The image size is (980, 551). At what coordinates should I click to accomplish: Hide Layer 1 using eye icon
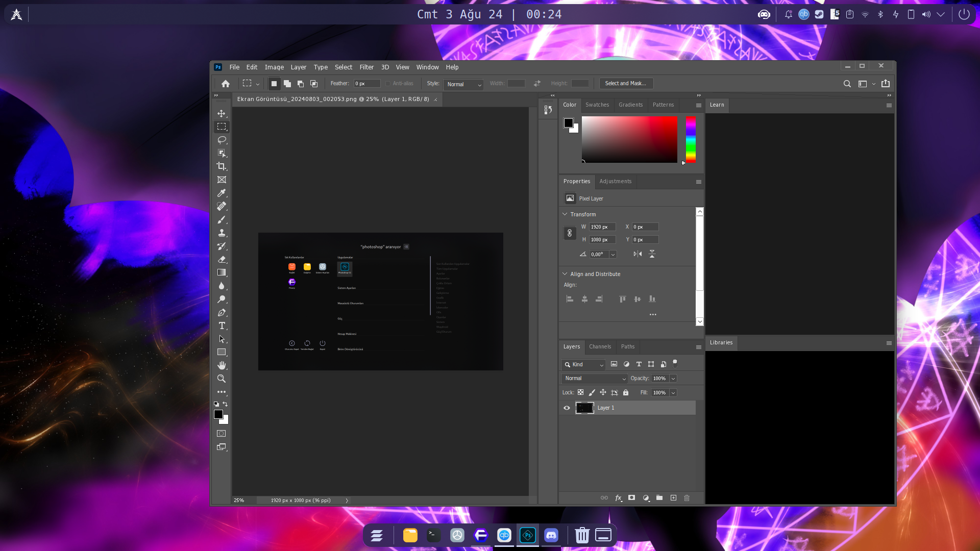coord(567,408)
